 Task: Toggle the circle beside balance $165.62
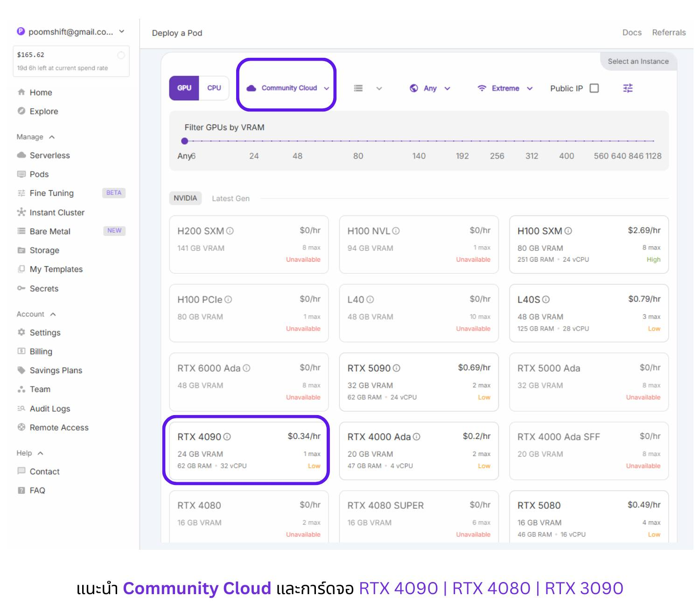[121, 55]
